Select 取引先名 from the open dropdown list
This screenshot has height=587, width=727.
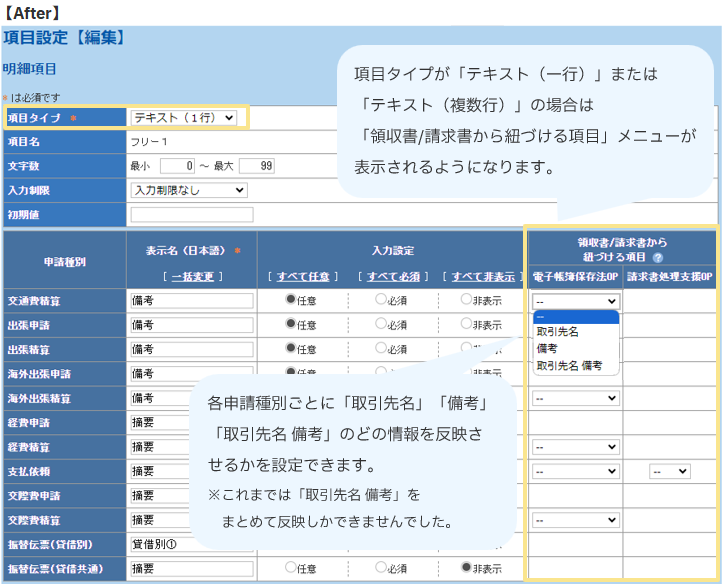(558, 332)
